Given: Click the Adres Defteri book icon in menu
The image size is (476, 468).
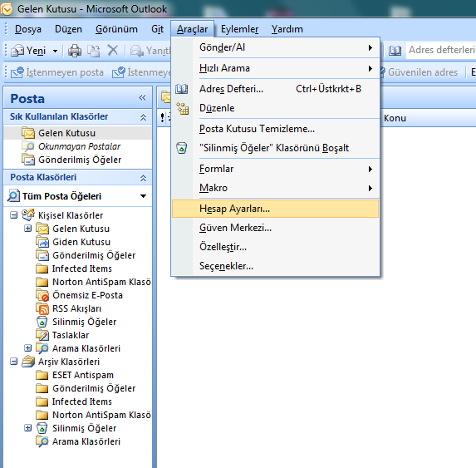Looking at the screenshot, I should point(182,89).
